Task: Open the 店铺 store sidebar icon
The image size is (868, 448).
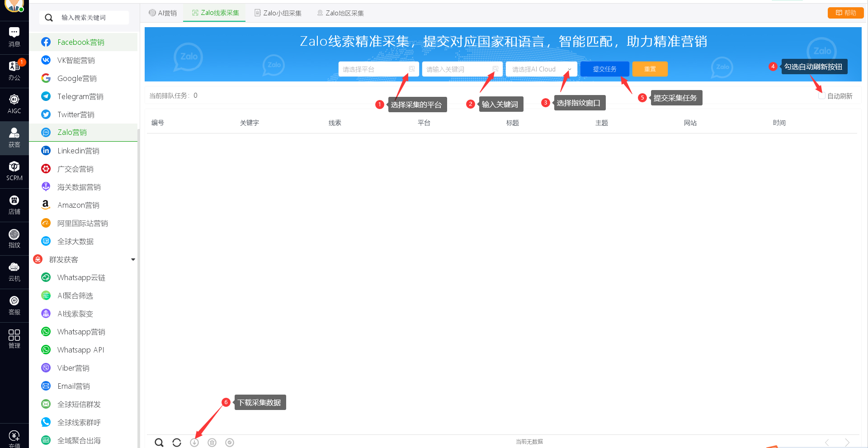Action: point(14,205)
